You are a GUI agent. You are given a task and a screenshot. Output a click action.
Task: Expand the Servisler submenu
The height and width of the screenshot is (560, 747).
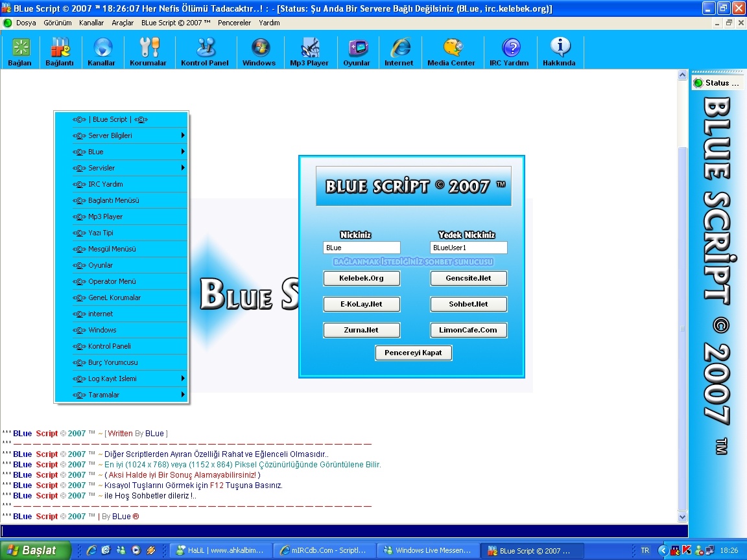(x=121, y=168)
